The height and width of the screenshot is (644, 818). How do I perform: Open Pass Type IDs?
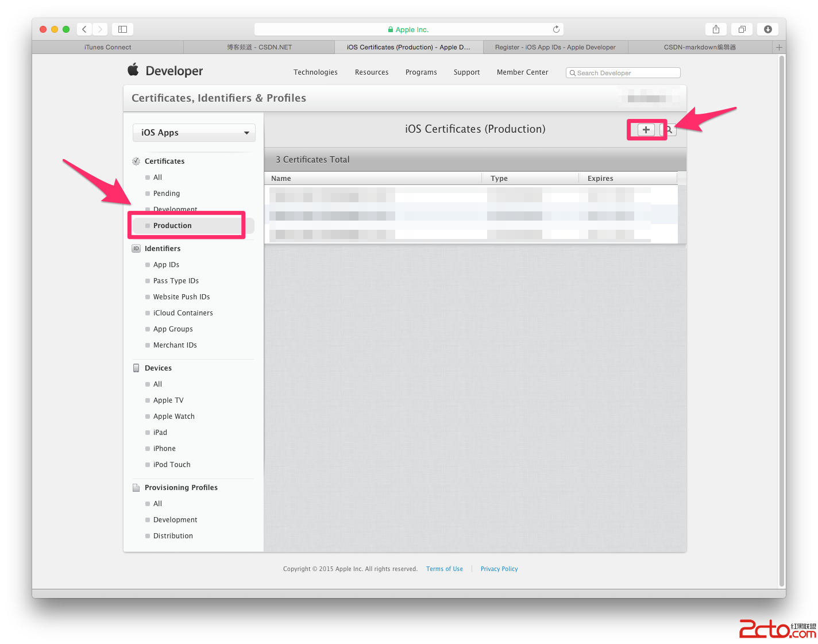pyautogui.click(x=176, y=281)
